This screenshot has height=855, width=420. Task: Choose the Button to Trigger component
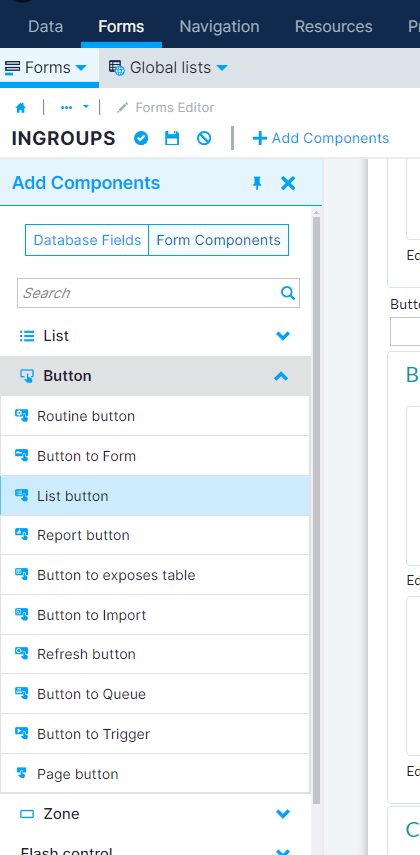pos(155,734)
